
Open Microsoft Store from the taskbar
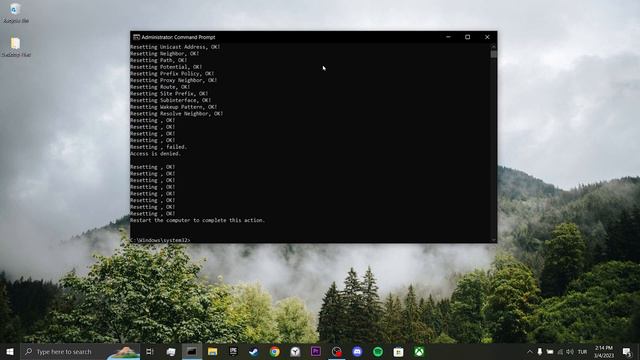(x=398, y=351)
